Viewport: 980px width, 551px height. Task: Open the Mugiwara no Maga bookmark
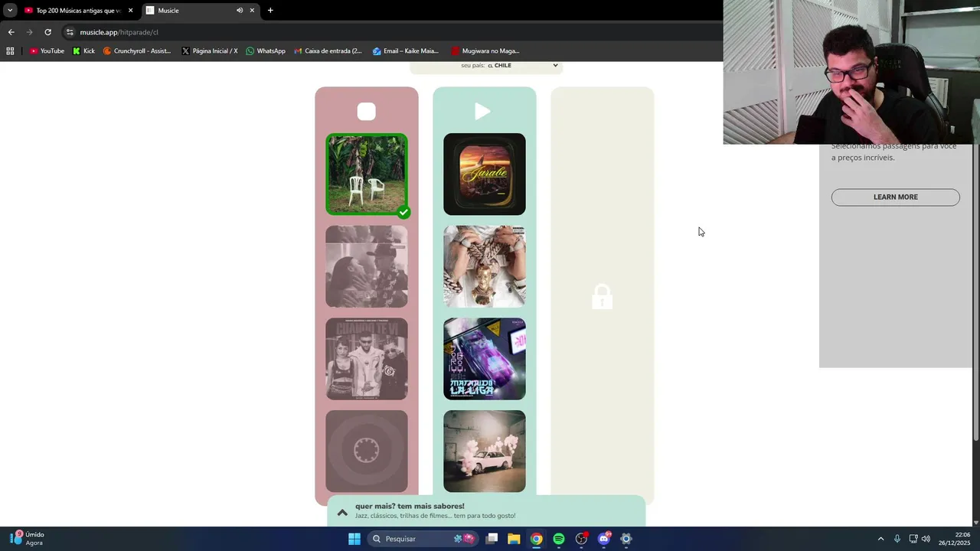(x=485, y=51)
